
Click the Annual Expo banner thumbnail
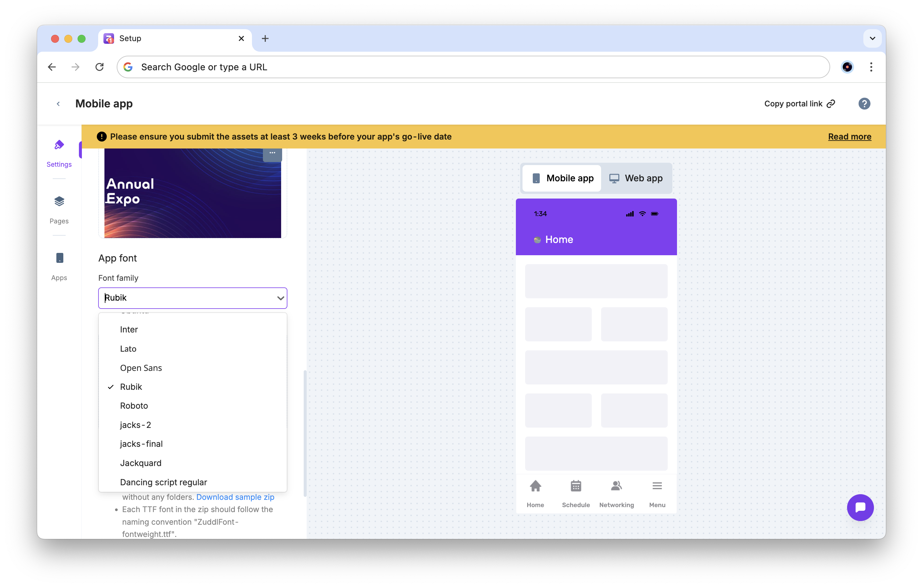[x=192, y=194]
